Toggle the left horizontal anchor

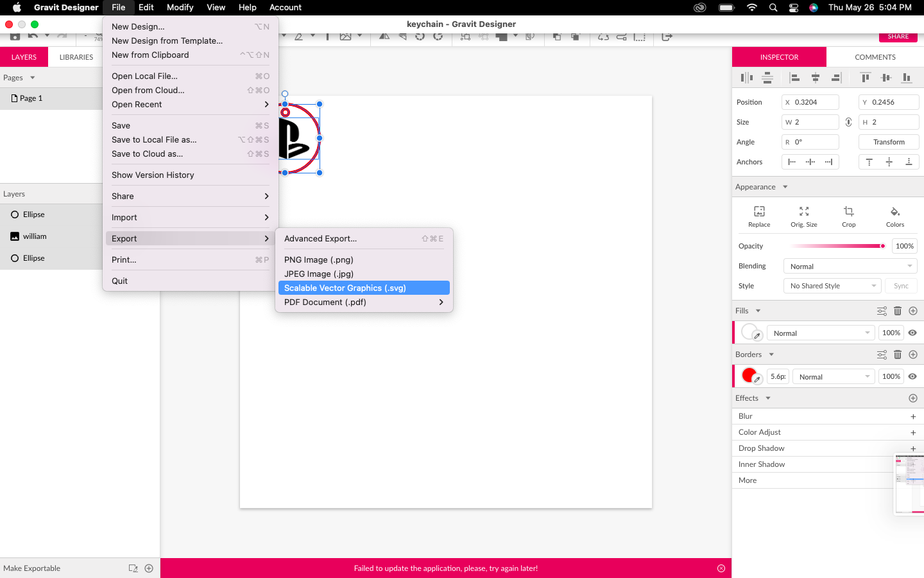pos(792,162)
